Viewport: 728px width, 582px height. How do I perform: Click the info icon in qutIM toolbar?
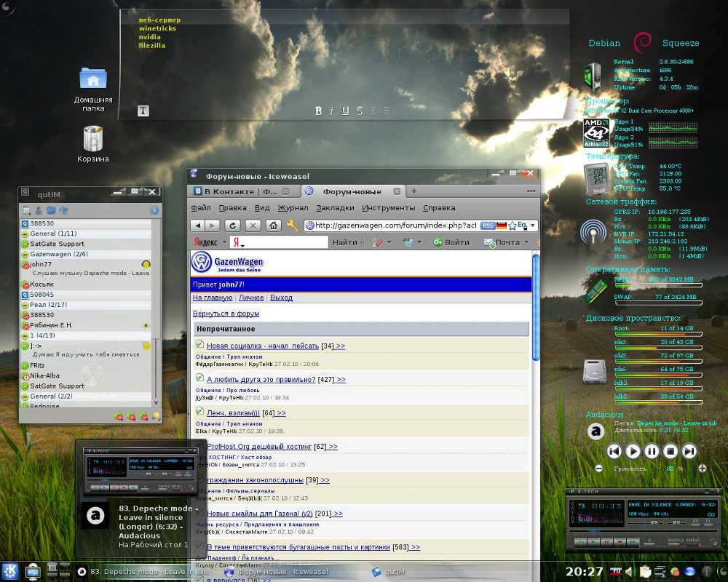pyautogui.click(x=154, y=210)
